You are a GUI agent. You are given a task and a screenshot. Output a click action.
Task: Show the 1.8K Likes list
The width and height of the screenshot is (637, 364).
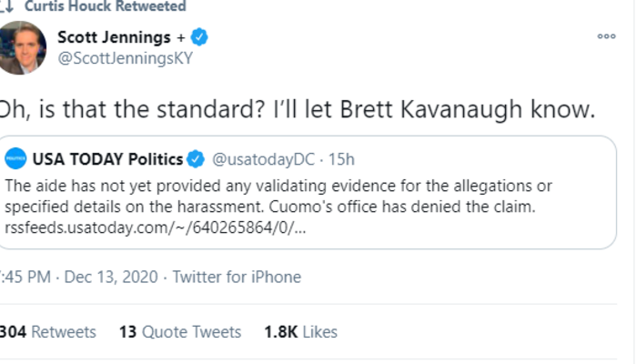[x=300, y=332]
